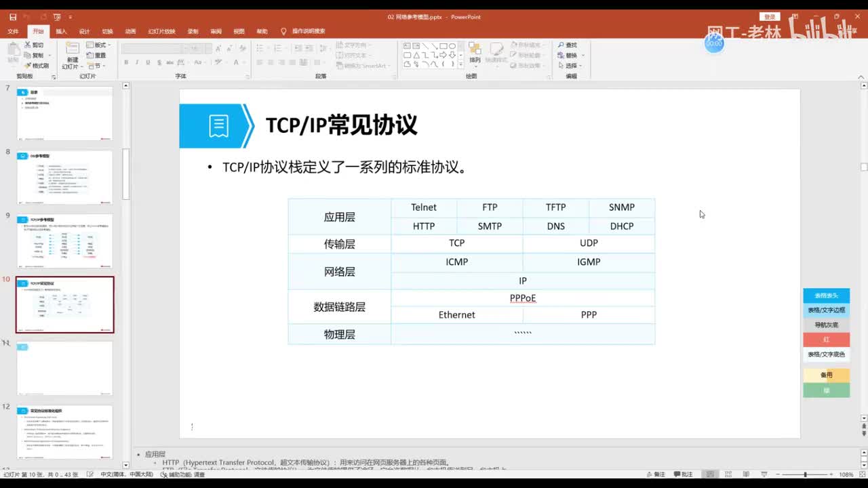Click the 导航灰底 gray swatch
Viewport: 868px width, 488px height.
point(826,325)
